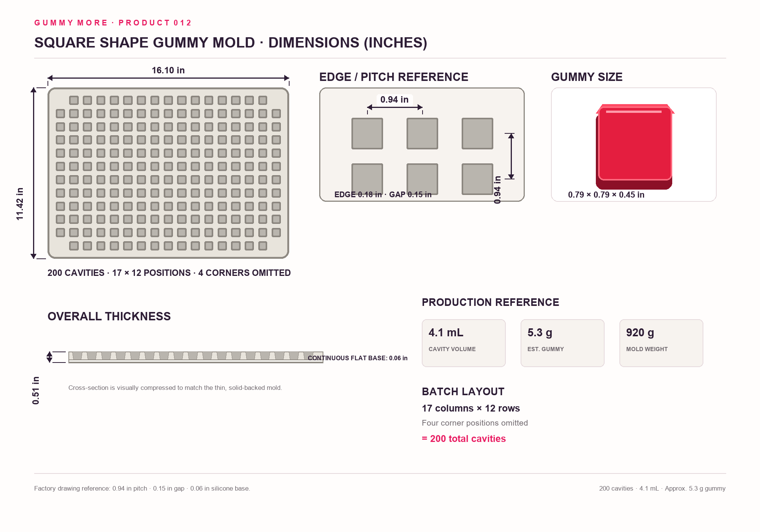Click the 'PRODUCTION REFERENCE' heading

[x=490, y=302]
